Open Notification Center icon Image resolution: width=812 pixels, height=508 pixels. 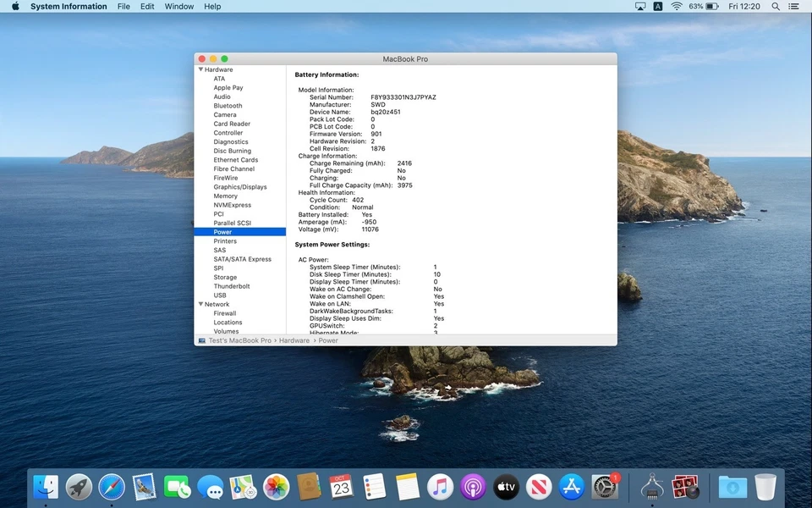click(793, 6)
